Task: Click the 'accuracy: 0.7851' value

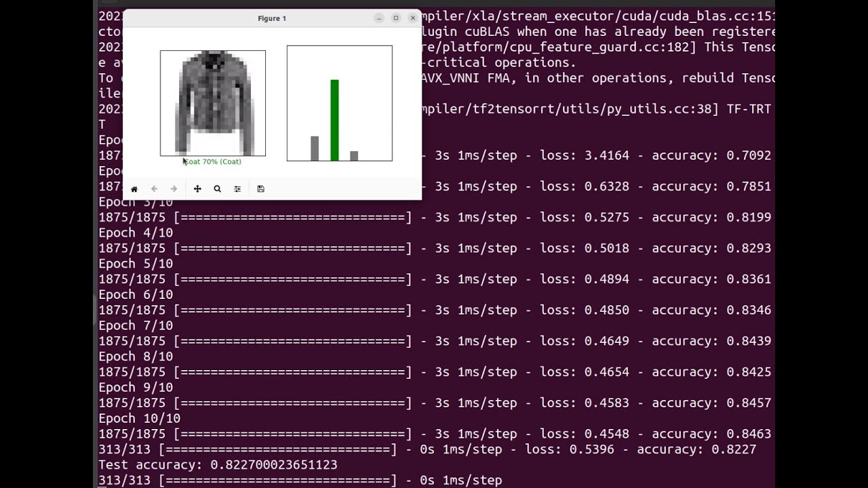Action: click(711, 186)
